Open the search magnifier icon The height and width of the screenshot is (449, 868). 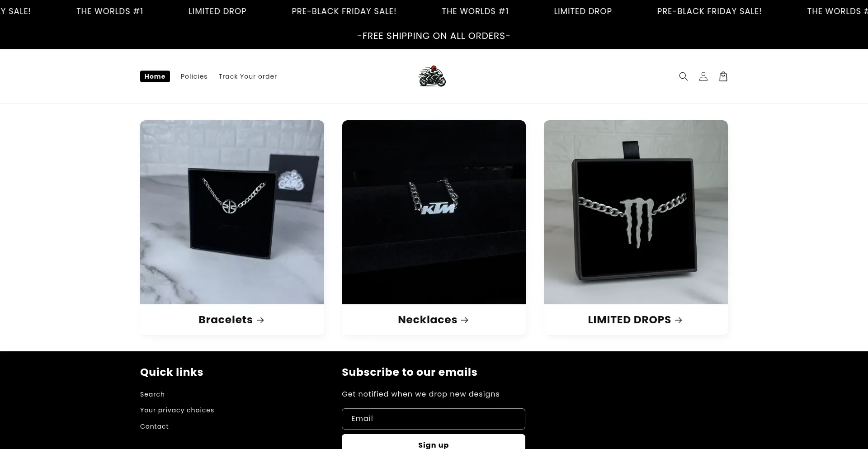(683, 76)
